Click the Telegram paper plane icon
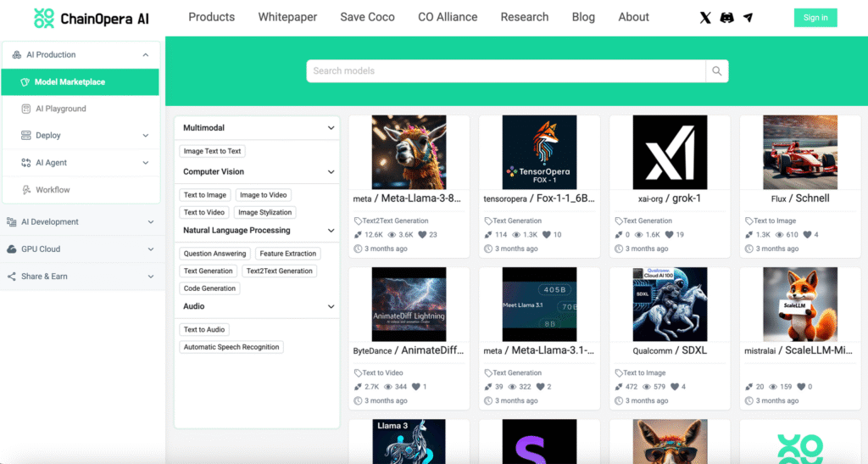 click(x=748, y=18)
